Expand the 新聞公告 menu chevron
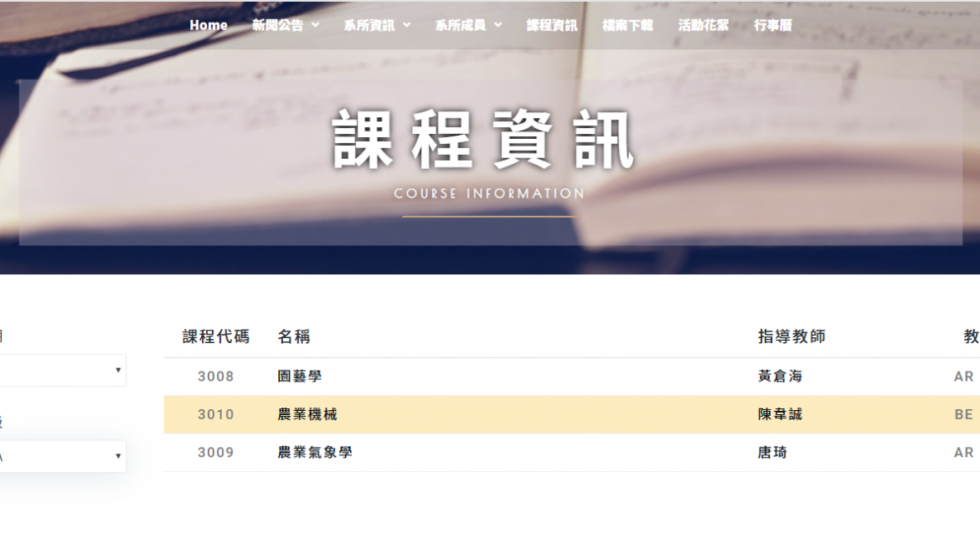The width and height of the screenshot is (980, 544). [x=316, y=25]
